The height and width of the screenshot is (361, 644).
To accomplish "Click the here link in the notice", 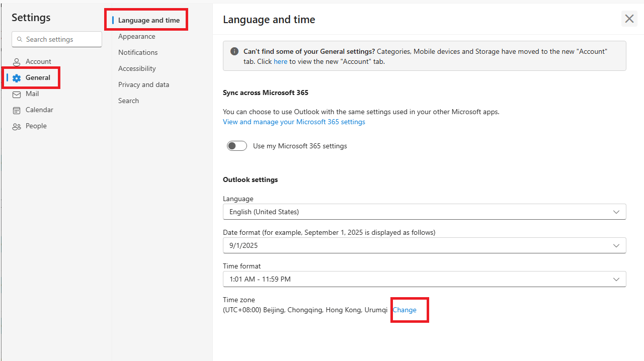I will 280,61.
